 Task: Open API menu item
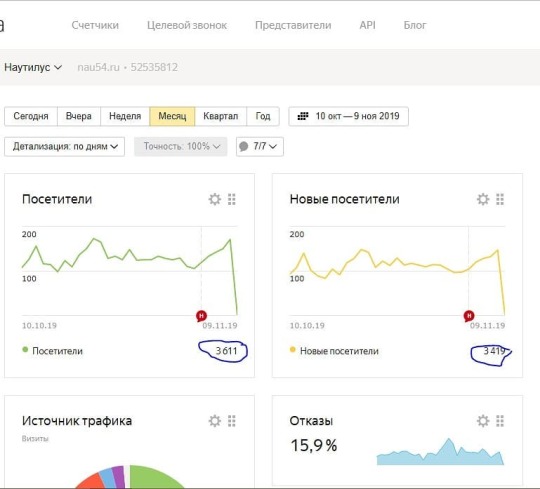(x=367, y=25)
